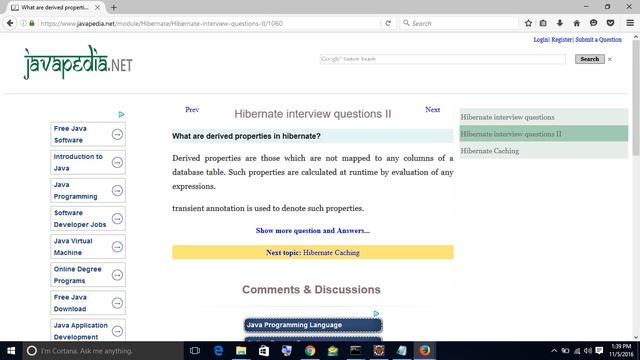This screenshot has width=640, height=360.
Task: Click the taskbar clock showing 1:39 PM
Action: point(621,351)
